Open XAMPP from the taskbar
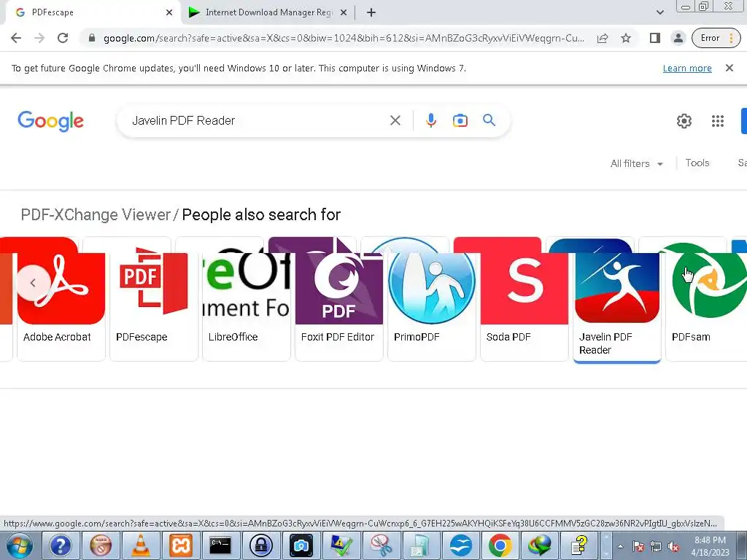The image size is (747, 560). (181, 545)
